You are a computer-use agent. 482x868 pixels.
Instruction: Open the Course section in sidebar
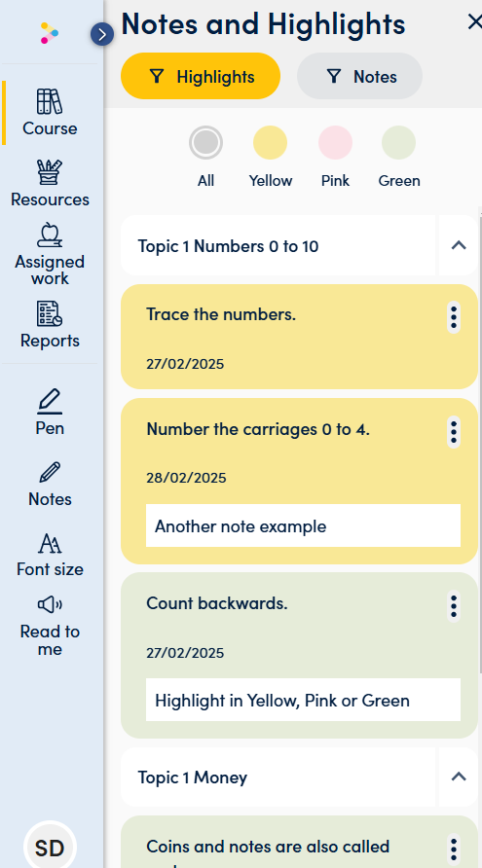point(50,112)
